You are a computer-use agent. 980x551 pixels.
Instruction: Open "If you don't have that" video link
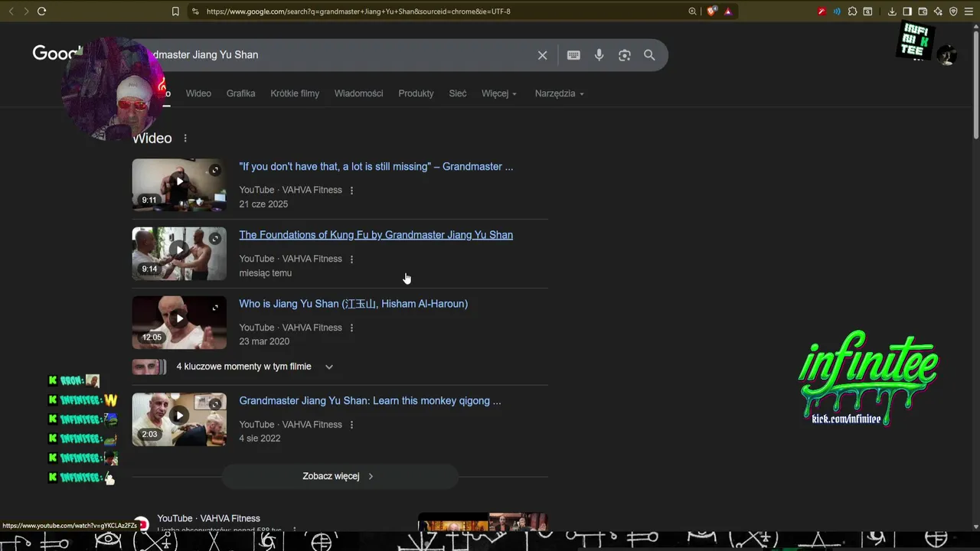(376, 167)
